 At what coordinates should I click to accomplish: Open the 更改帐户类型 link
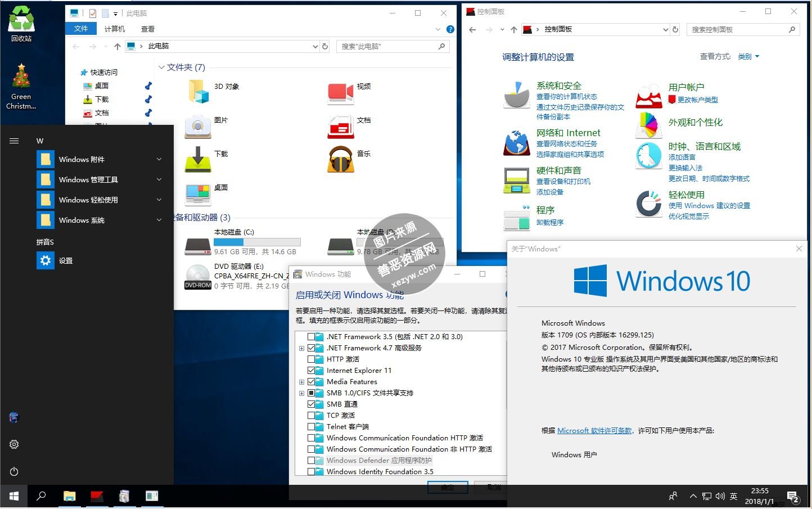697,100
